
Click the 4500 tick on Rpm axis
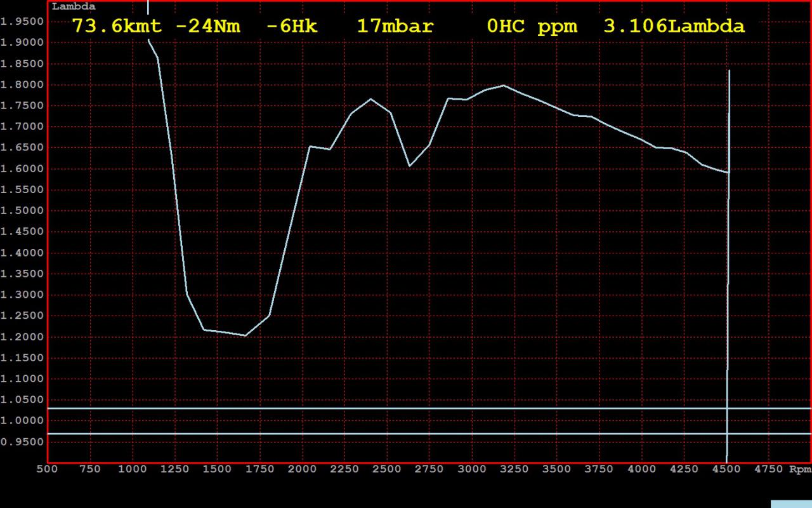(726, 469)
